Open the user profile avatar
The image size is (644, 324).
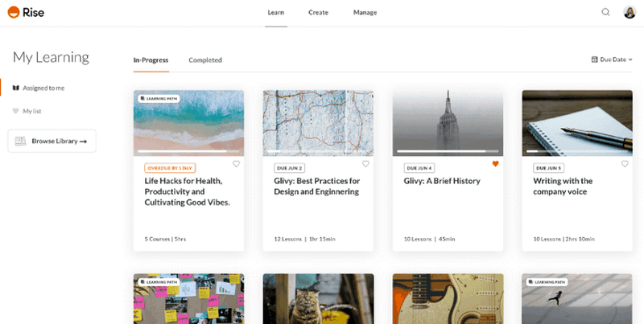[630, 12]
